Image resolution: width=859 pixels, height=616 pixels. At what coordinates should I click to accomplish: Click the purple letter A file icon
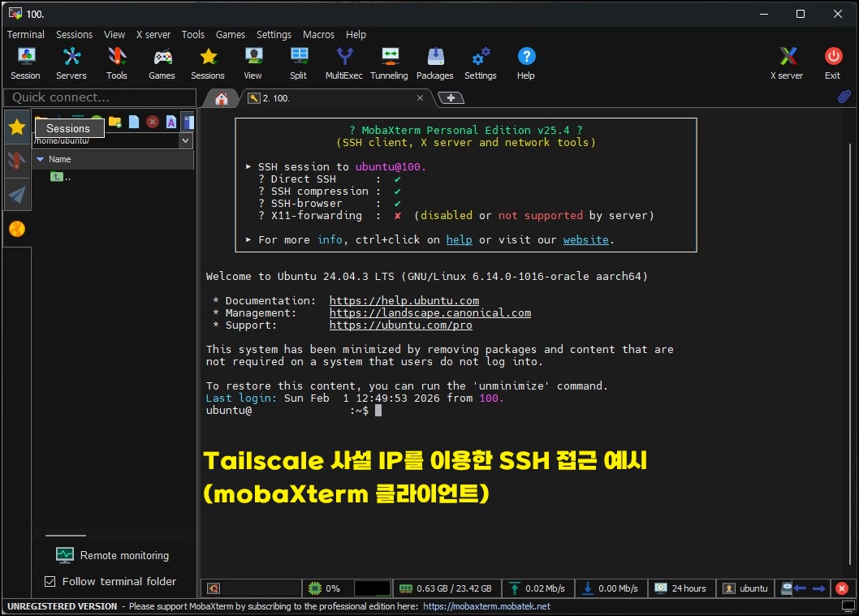[x=171, y=122]
